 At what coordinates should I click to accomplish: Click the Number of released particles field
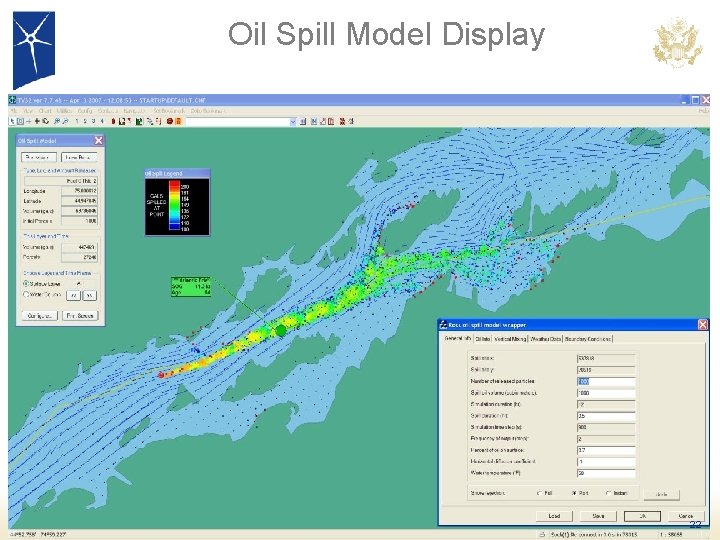point(606,382)
